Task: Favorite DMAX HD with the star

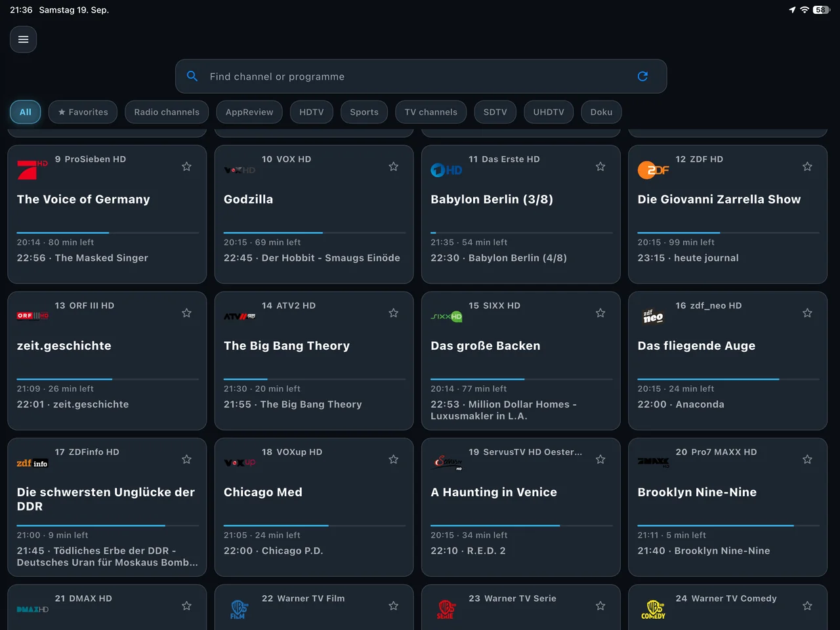Action: pos(186,606)
